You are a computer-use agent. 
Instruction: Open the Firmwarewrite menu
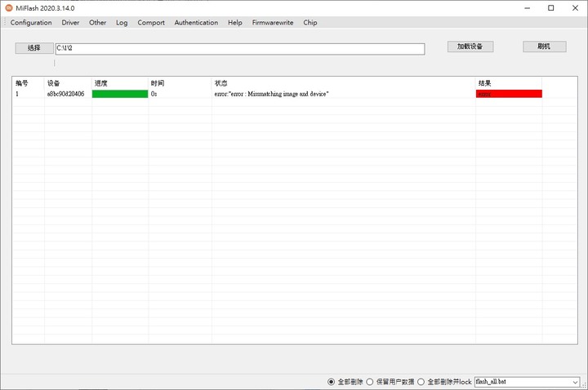(x=273, y=23)
